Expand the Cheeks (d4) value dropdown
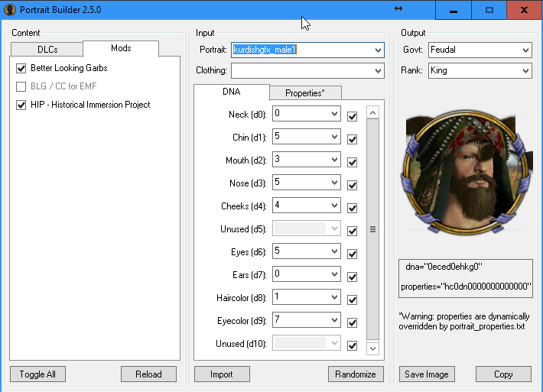Viewport: 543px width, 392px height. (334, 205)
